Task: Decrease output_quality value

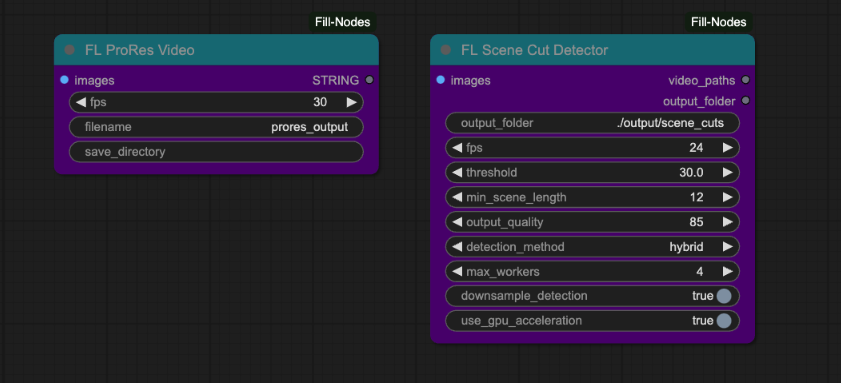Action: (457, 222)
